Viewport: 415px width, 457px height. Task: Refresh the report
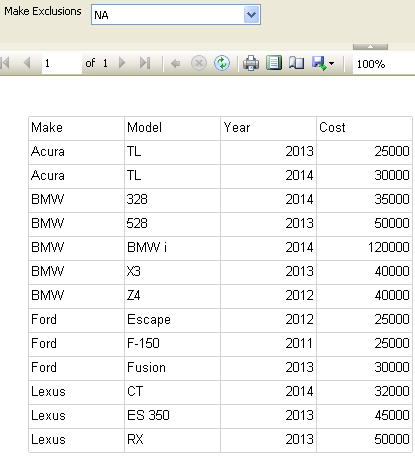click(222, 63)
